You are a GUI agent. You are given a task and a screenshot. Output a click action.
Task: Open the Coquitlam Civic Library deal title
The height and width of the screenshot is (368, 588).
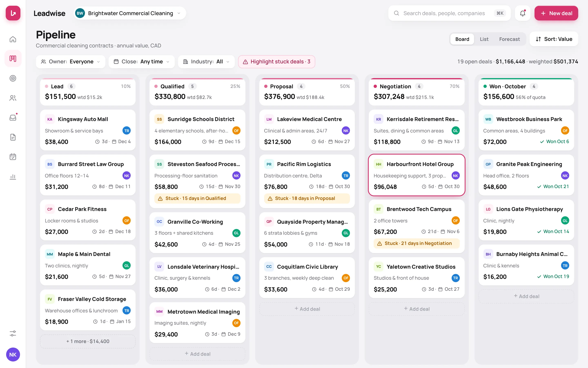(x=307, y=267)
